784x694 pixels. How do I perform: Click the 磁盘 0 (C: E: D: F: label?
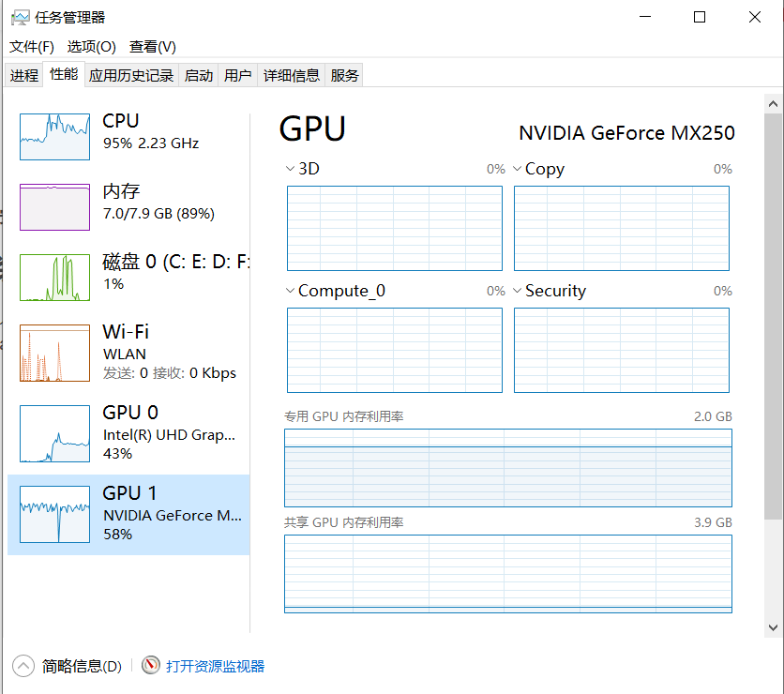(176, 262)
